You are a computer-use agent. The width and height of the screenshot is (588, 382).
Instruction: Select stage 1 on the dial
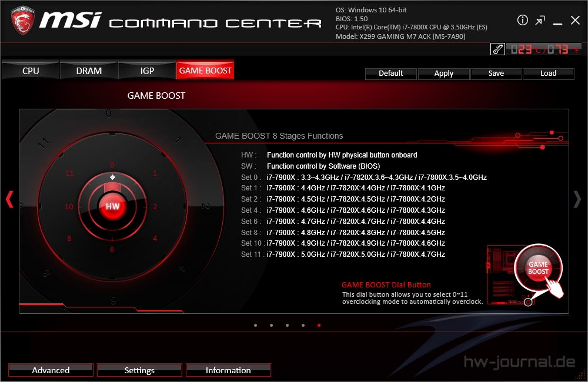155,173
